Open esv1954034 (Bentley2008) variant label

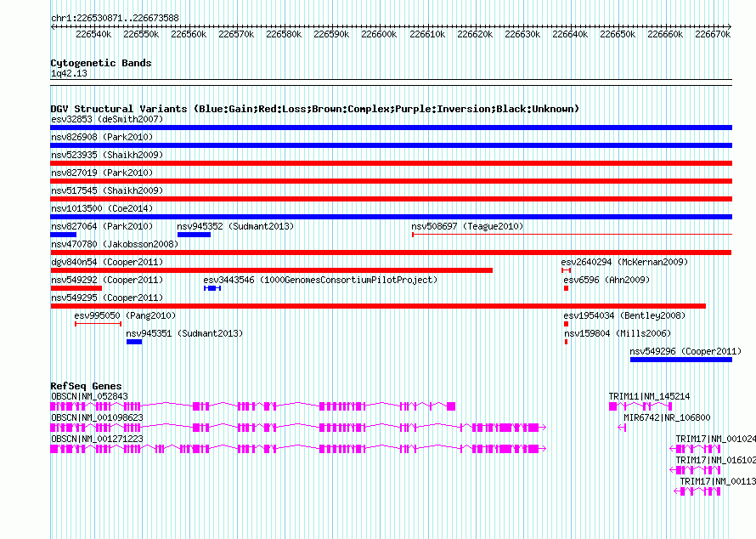pyautogui.click(x=624, y=315)
